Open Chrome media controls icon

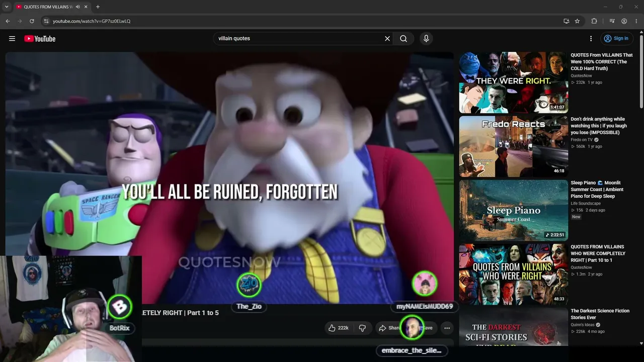612,21
